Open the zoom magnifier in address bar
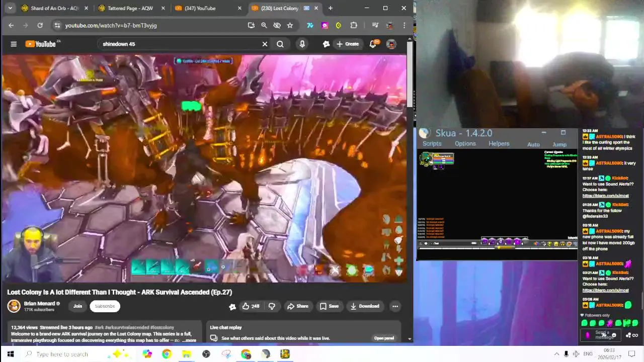This screenshot has width=644, height=362. click(x=264, y=25)
